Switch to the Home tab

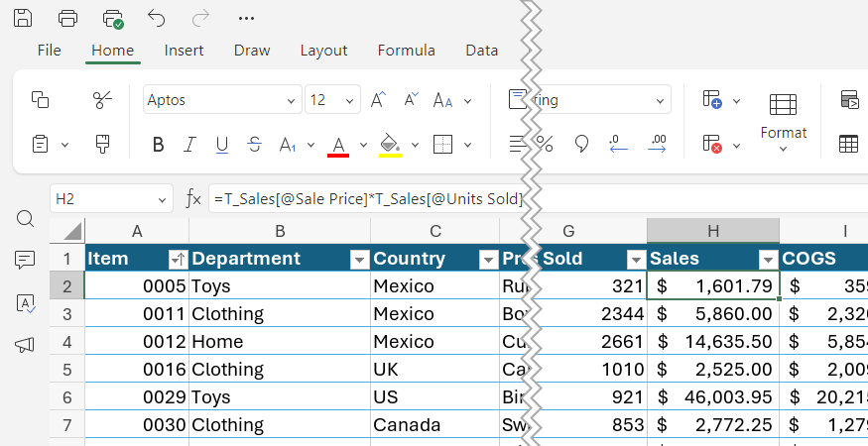(112, 51)
